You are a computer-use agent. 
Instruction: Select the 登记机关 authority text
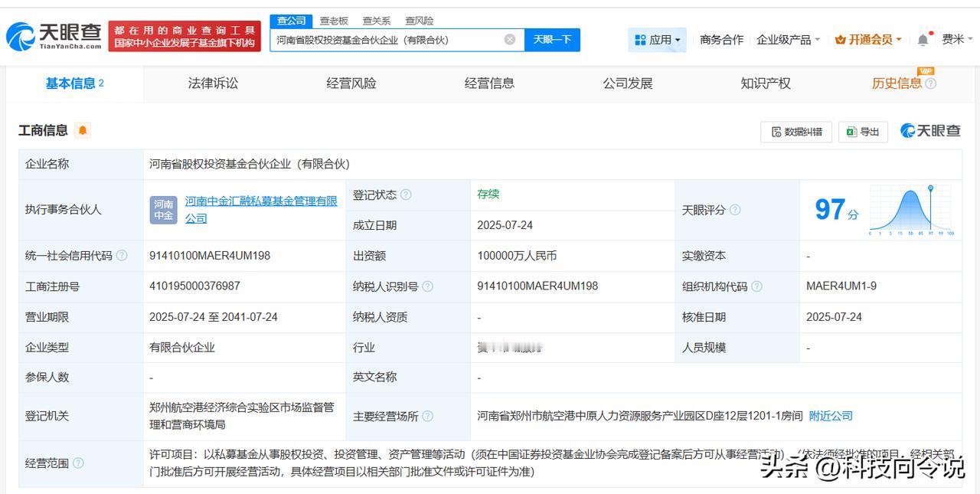pyautogui.click(x=242, y=416)
